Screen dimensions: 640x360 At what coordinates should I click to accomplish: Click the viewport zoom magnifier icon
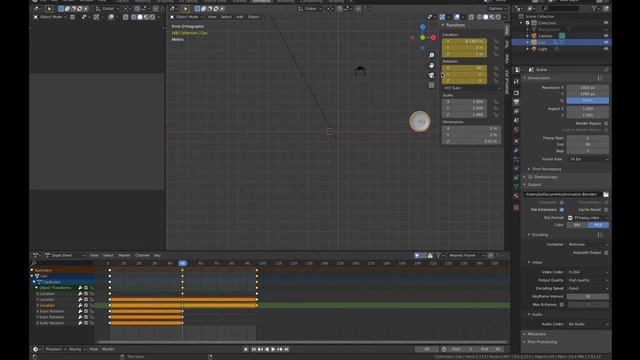click(x=431, y=56)
